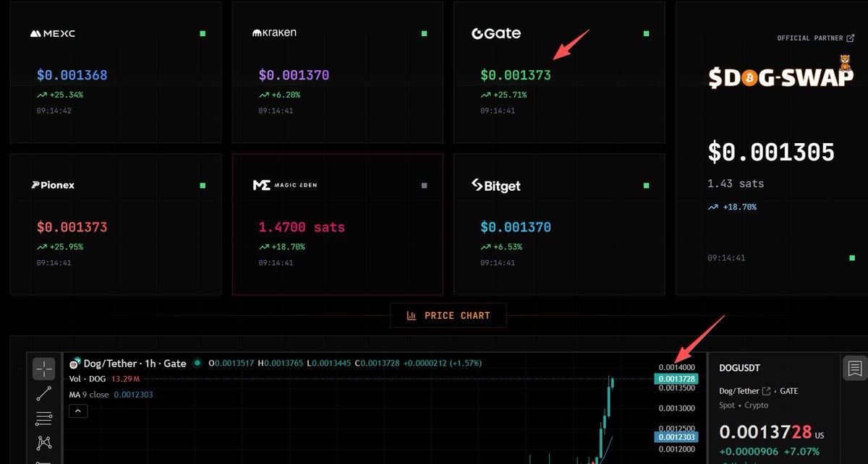Screen dimensions: 868x464
Task: Click Pionex green status indicator
Action: [x=203, y=186]
